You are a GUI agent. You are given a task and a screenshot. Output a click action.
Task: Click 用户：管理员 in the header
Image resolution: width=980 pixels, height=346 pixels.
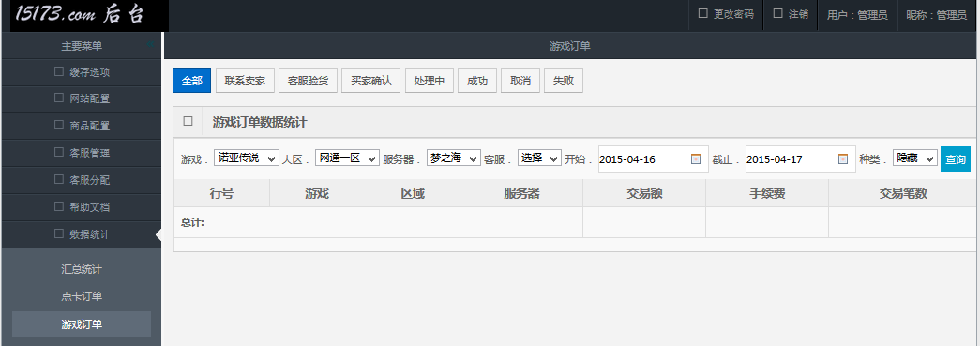[857, 15]
